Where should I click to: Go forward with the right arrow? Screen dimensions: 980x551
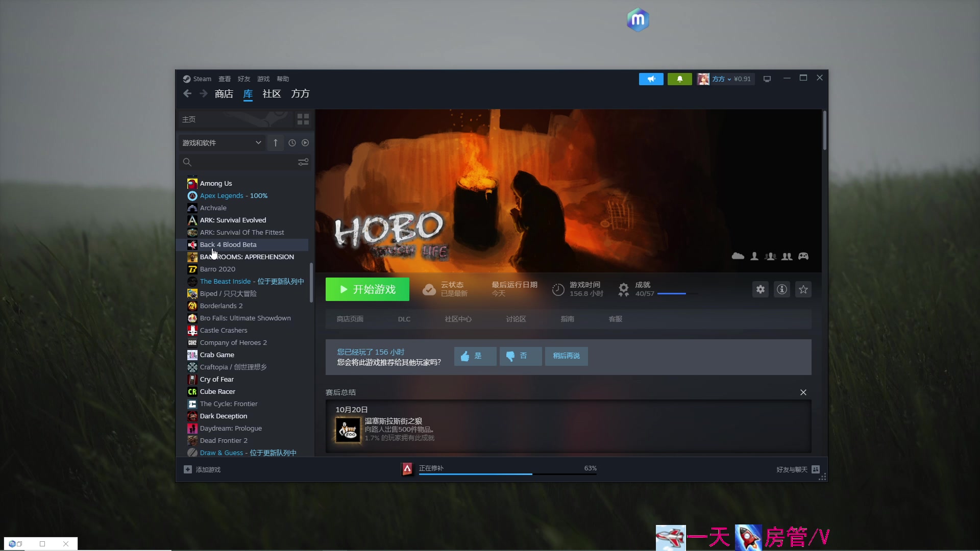[203, 94]
